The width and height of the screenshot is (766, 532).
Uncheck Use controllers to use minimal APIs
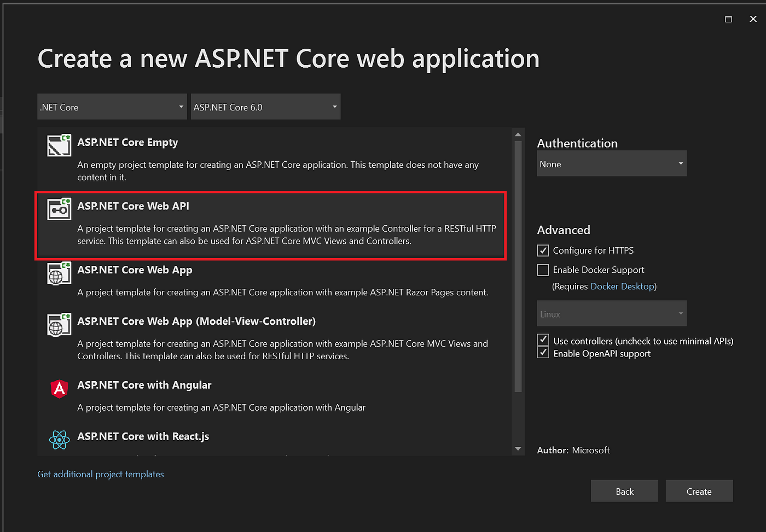(543, 340)
